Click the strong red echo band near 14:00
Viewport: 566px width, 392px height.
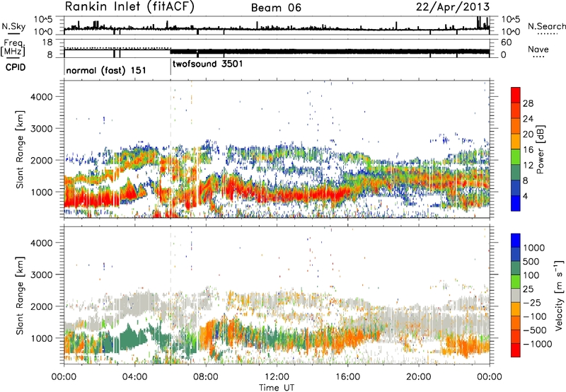pos(312,196)
